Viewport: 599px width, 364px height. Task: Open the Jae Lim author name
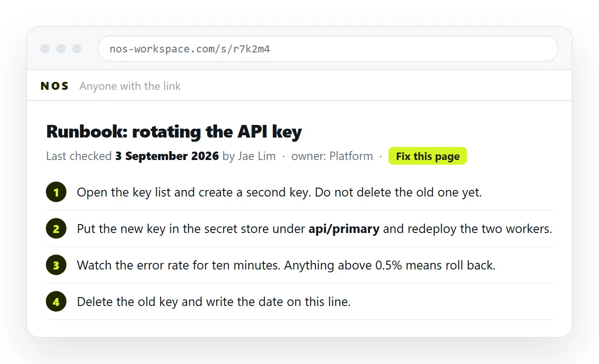257,156
